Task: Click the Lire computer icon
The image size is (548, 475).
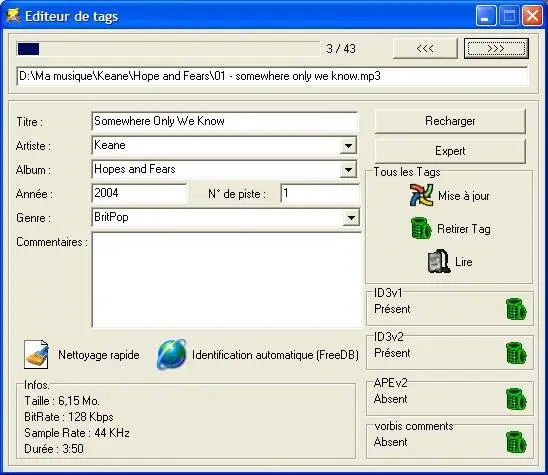Action: pos(439,261)
